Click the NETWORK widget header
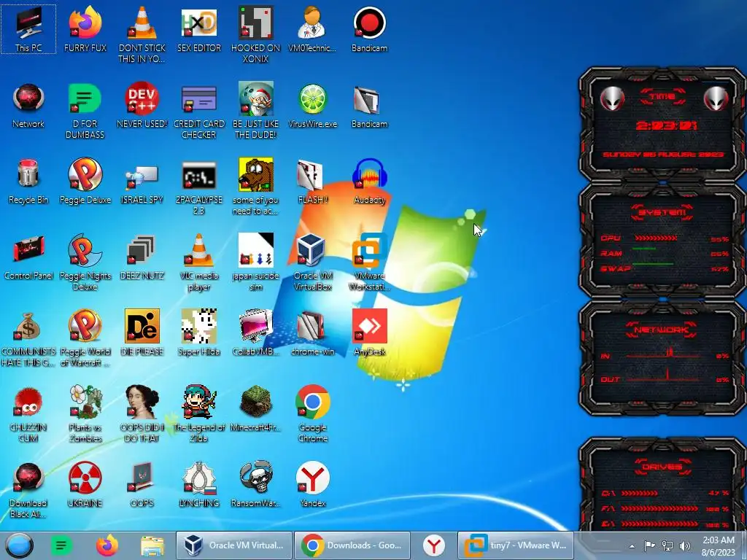 point(662,330)
